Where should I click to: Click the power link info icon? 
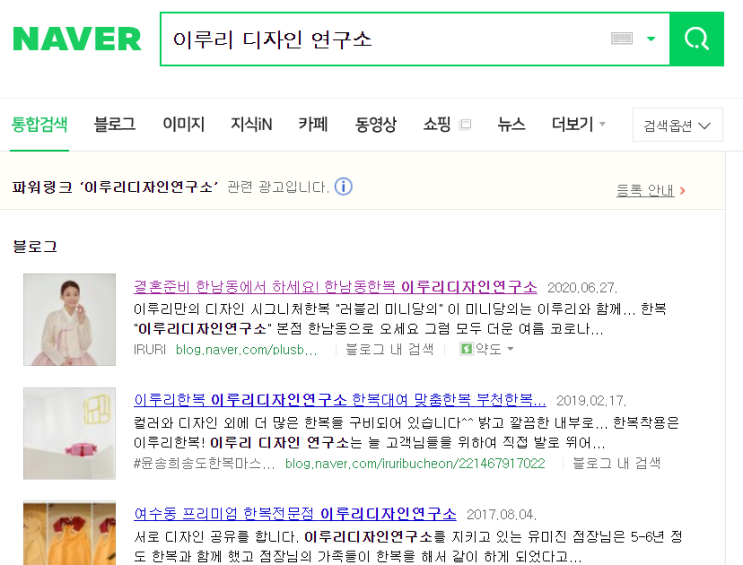[344, 186]
